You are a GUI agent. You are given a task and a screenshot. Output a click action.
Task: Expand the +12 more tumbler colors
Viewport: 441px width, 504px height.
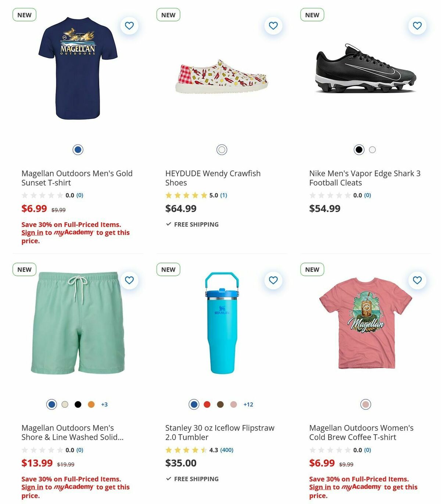(x=248, y=404)
